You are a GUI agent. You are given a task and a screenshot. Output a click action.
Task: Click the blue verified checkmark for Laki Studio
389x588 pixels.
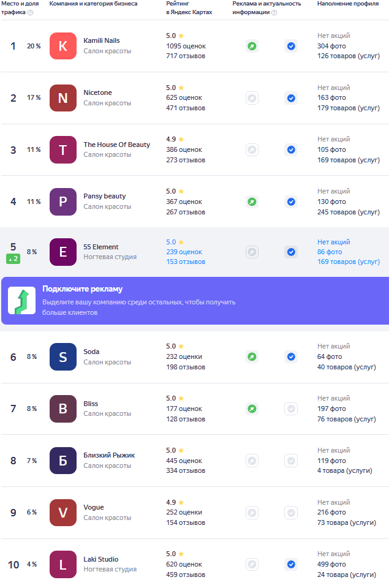(291, 564)
